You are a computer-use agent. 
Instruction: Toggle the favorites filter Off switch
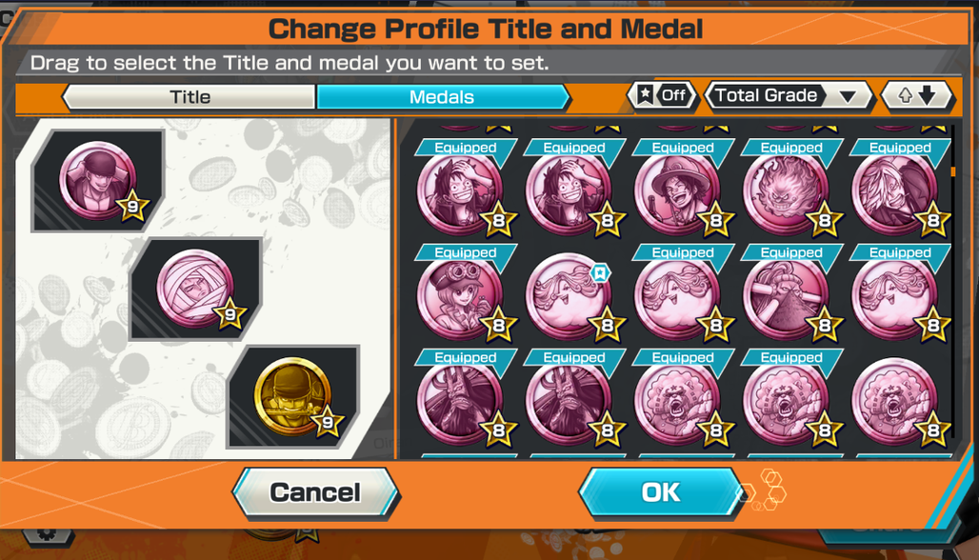pyautogui.click(x=662, y=95)
